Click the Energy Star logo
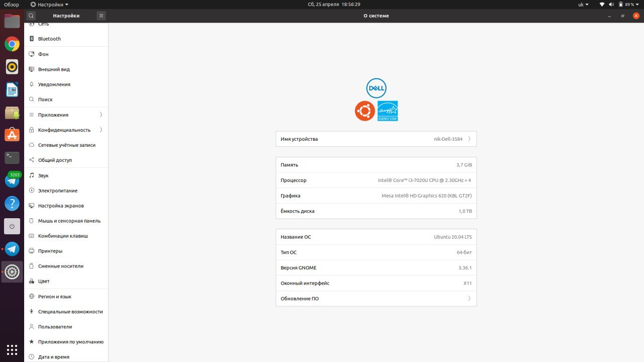Viewport: 644px width, 362px height. pos(387,111)
